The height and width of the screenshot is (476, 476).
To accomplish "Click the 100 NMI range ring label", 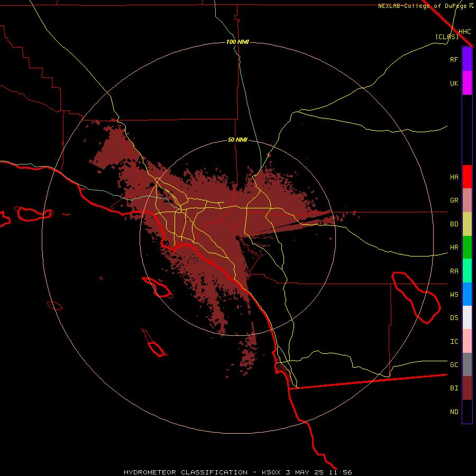I will (237, 42).
